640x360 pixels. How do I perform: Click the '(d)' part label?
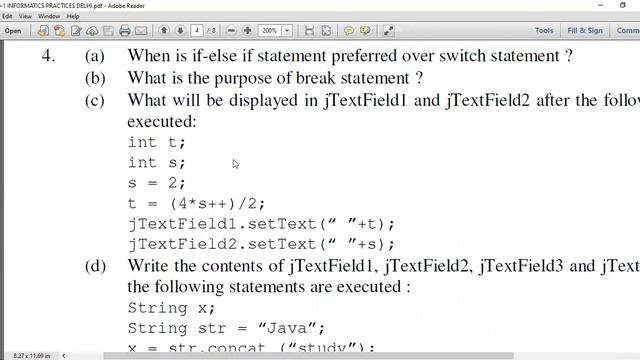tap(95, 267)
